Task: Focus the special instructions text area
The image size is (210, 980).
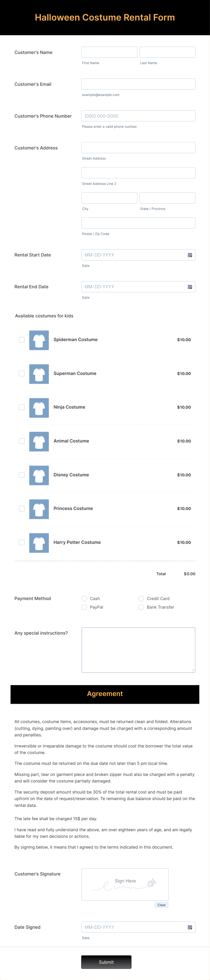Action: pos(138,650)
